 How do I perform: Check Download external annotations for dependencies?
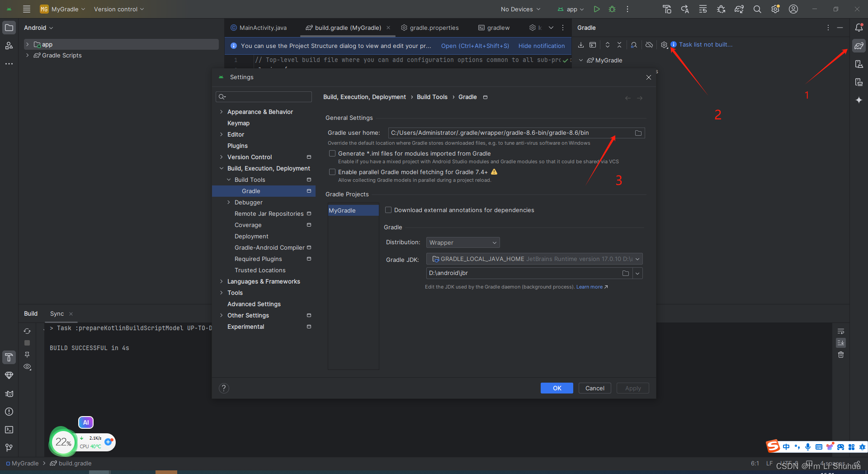[x=388, y=210]
